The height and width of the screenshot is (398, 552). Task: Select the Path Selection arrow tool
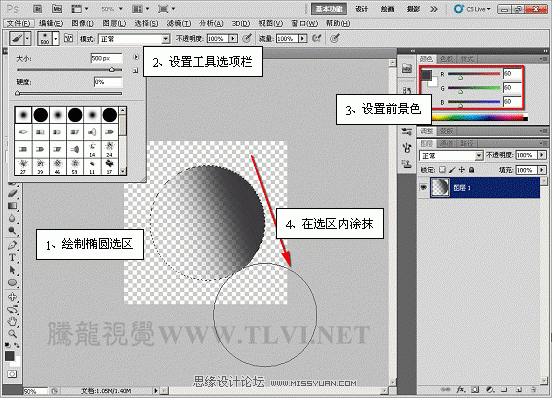(12, 270)
